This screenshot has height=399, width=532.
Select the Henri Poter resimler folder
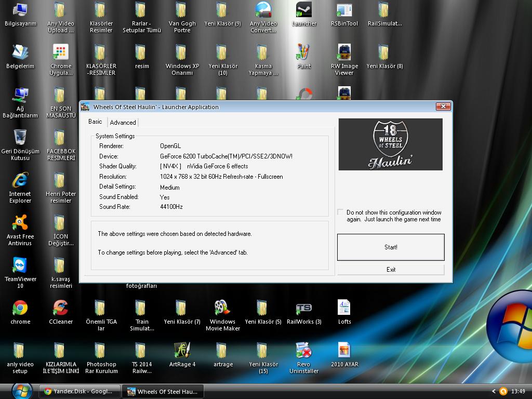(61, 188)
